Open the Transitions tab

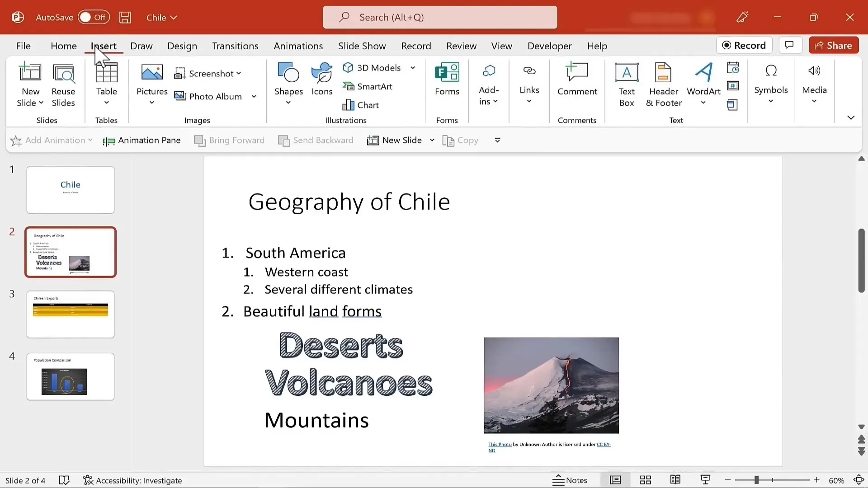pos(235,46)
